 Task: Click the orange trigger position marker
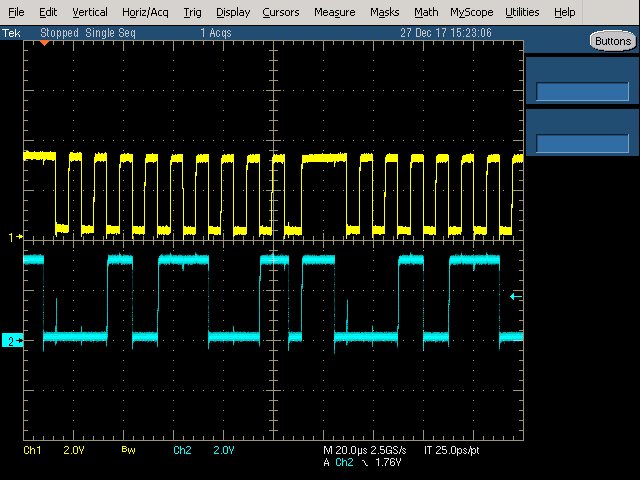44,43
